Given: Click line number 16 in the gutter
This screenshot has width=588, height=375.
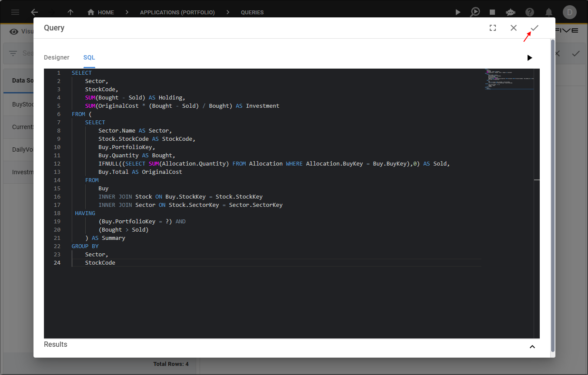Looking at the screenshot, I should pos(57,196).
